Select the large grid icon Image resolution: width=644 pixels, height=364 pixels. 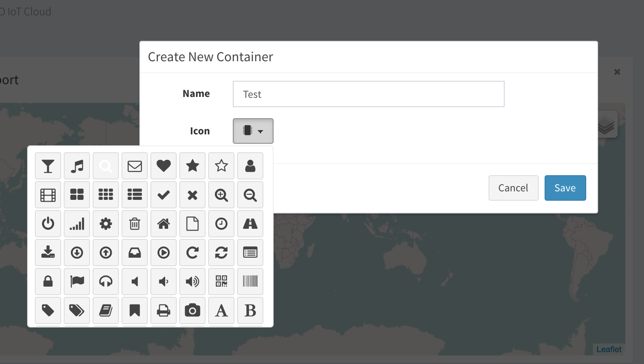pos(77,195)
